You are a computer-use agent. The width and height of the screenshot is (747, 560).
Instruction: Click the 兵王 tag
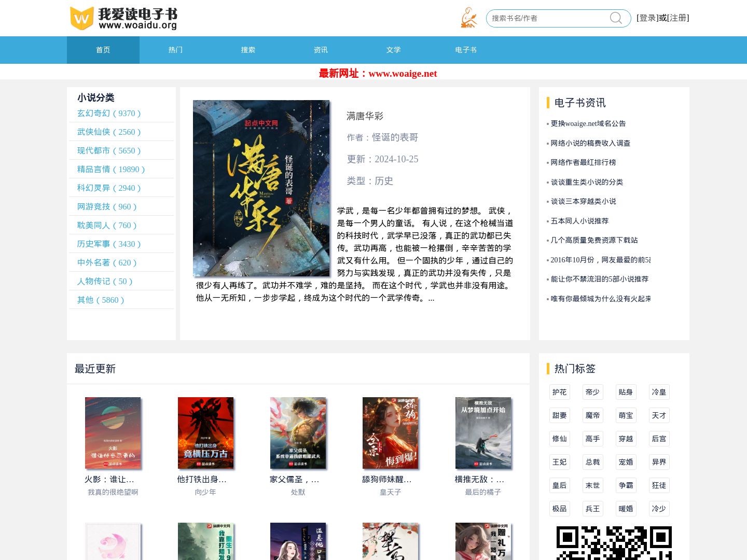coord(592,509)
